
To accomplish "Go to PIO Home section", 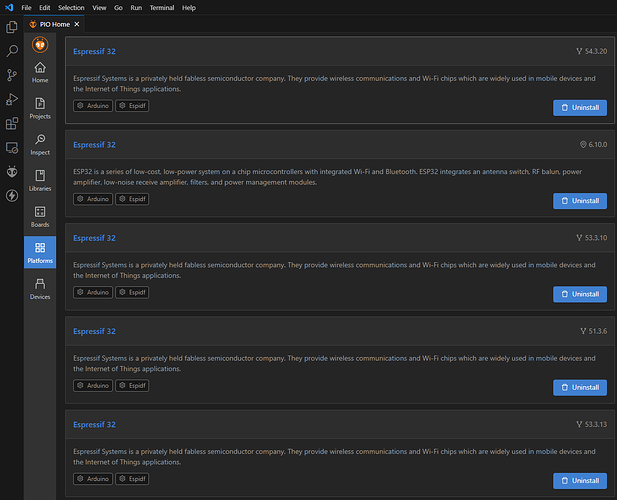I will pyautogui.click(x=40, y=72).
